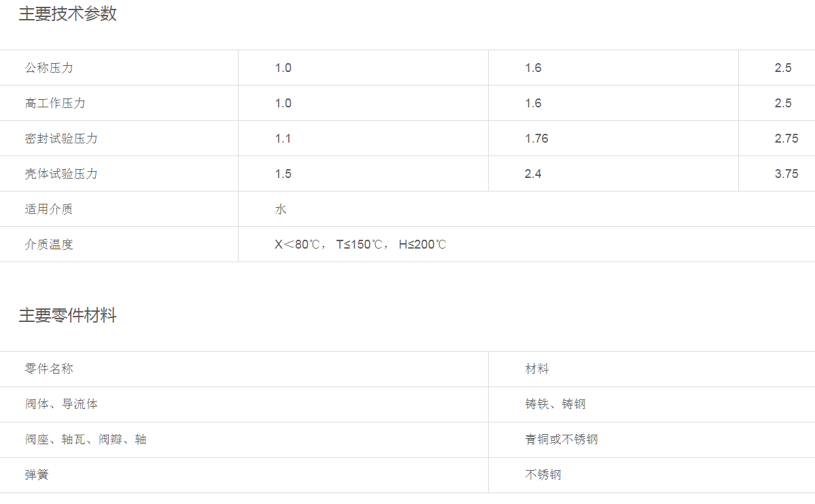The height and width of the screenshot is (504, 815).
Task: Click the 壳体试验压力 row label
Action: click(x=61, y=174)
